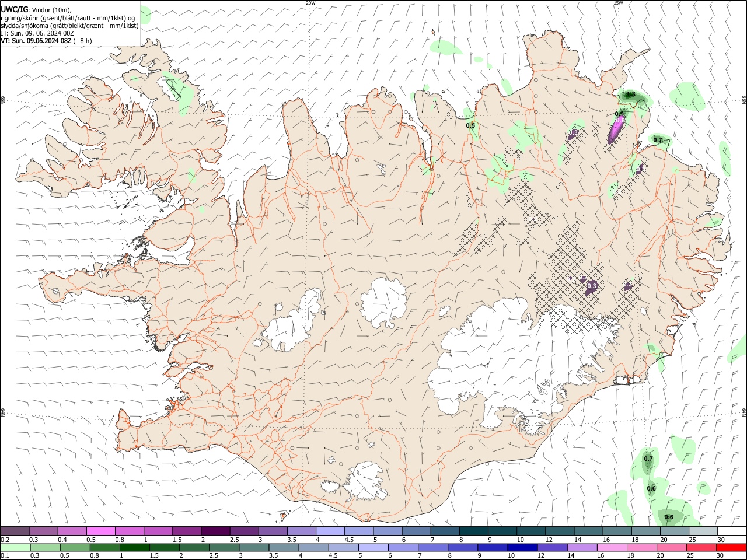747x560 pixels.
Task: Click the 'rigning/skúrir' legend description line
Action: pyautogui.click(x=68, y=18)
